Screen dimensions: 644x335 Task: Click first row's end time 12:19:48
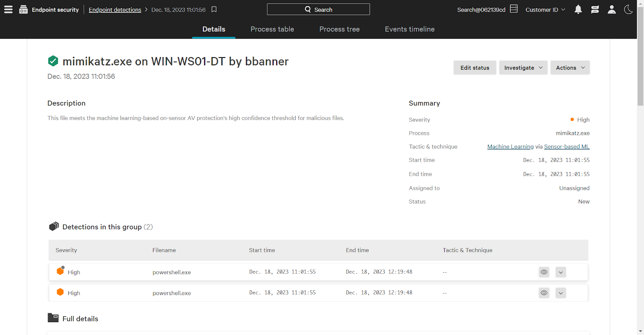[x=379, y=272]
